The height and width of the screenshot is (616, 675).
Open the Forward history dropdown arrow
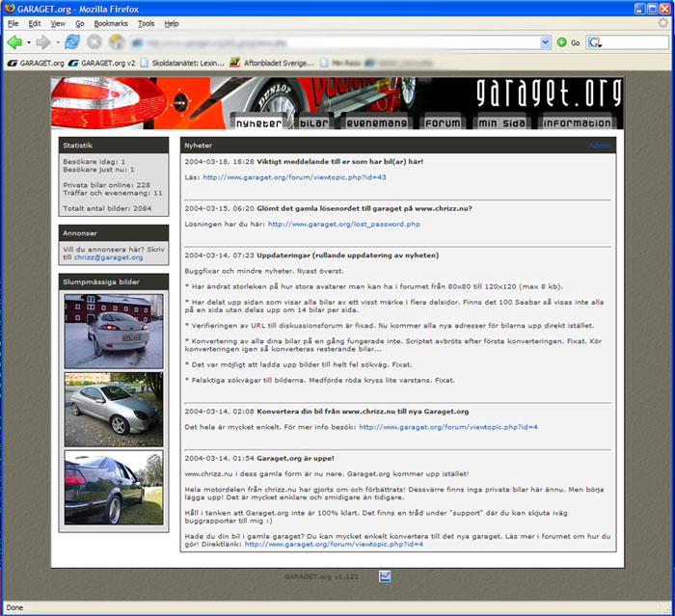click(x=57, y=42)
